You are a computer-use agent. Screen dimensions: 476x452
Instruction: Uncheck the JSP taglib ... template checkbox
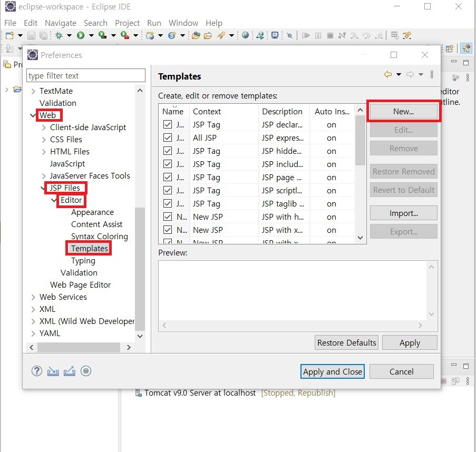tap(168, 203)
